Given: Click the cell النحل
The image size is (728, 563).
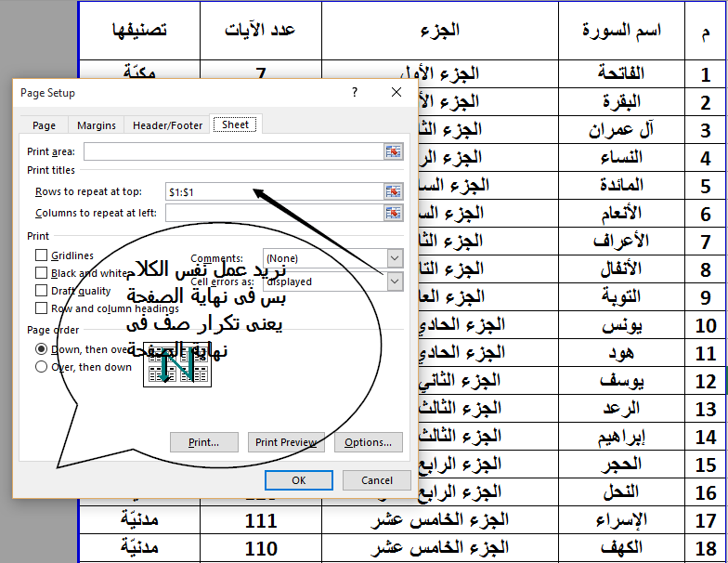Looking at the screenshot, I should 622,492.
